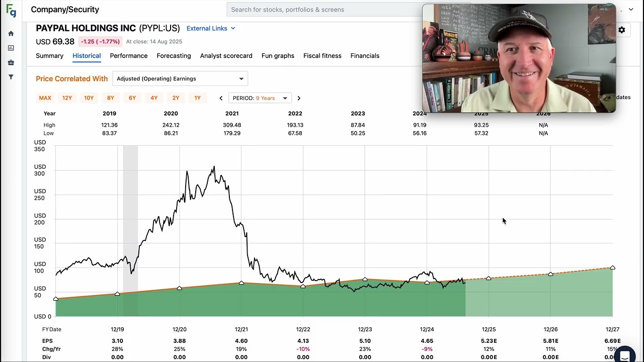
Task: Open the chart dashboard sidebar icon
Action: 11,48
